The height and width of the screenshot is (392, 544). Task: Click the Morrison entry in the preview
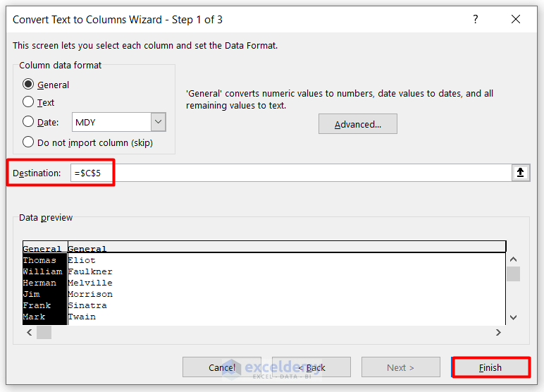click(90, 294)
